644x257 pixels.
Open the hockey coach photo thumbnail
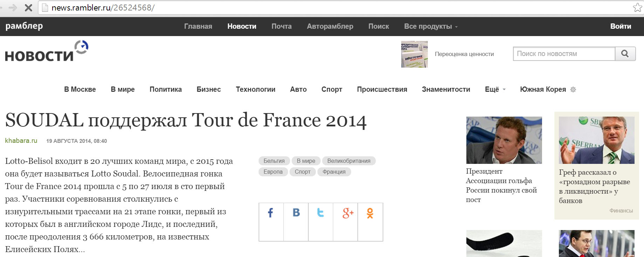click(597, 244)
